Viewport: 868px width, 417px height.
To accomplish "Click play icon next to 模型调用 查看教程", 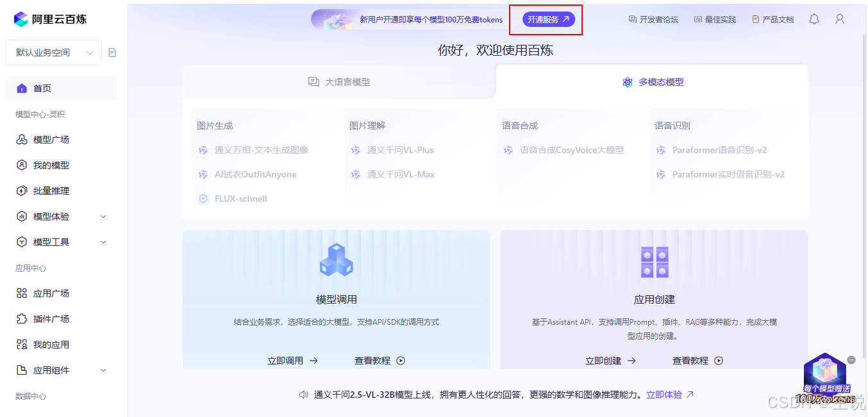I will click(401, 361).
